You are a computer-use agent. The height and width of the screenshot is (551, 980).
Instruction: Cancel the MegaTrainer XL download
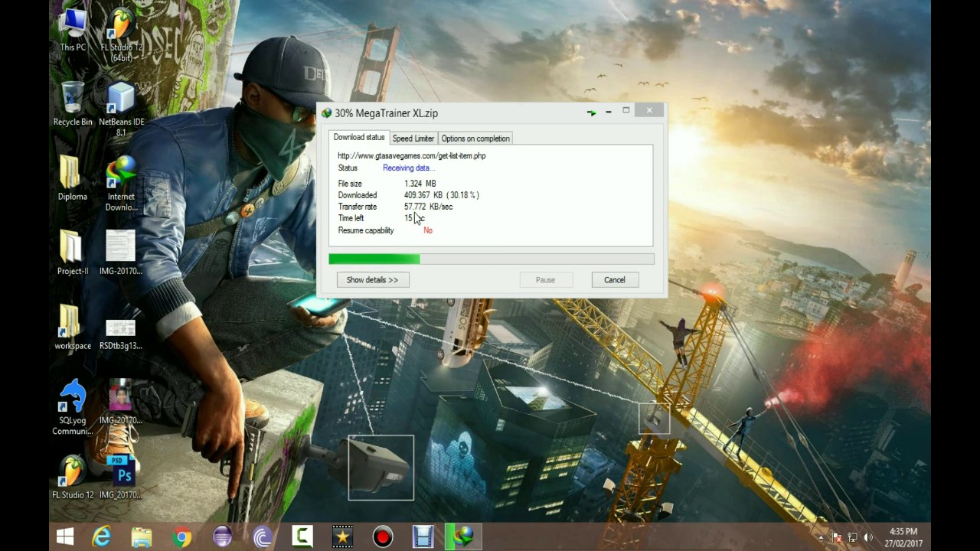pos(615,280)
